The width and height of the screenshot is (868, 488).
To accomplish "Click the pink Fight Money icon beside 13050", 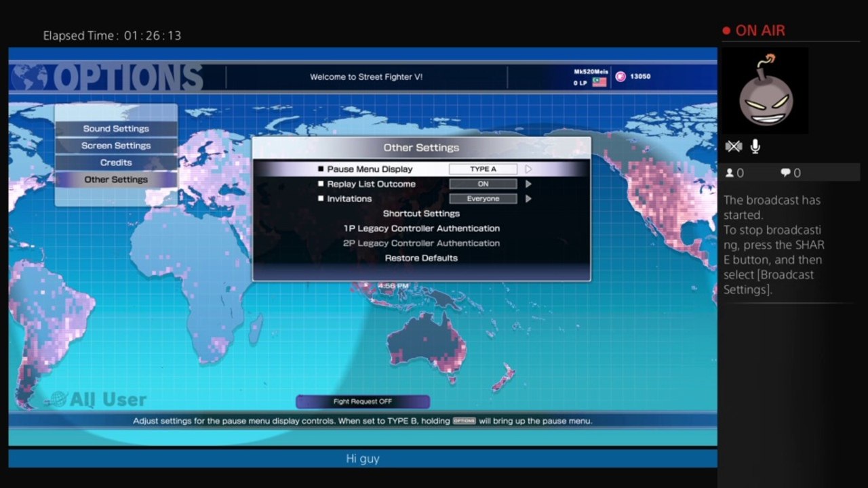I will pos(620,77).
